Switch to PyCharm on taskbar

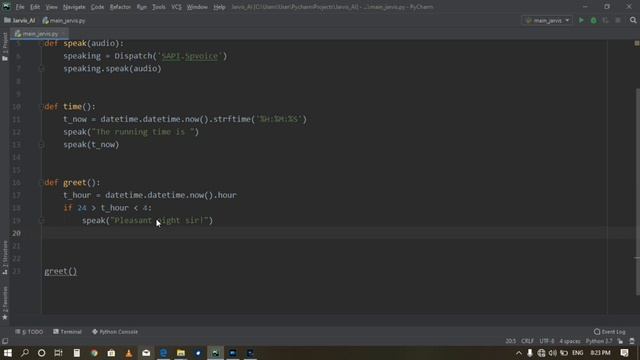[x=215, y=353]
